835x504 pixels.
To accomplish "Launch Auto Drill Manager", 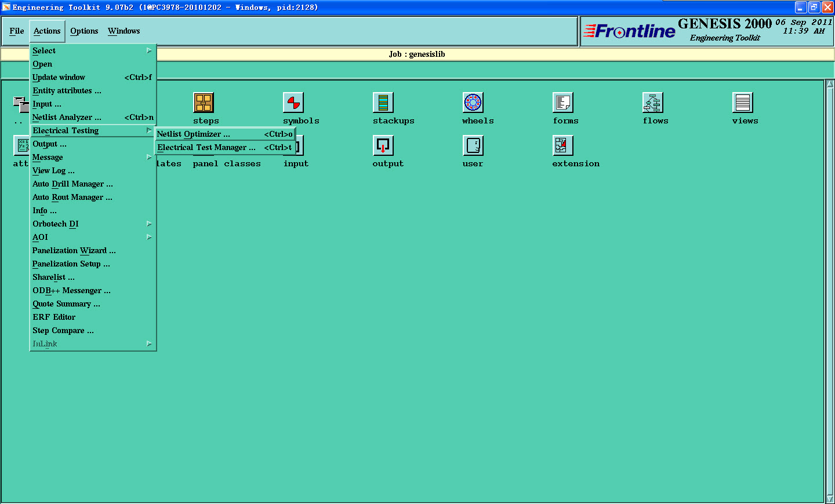I will (93, 184).
